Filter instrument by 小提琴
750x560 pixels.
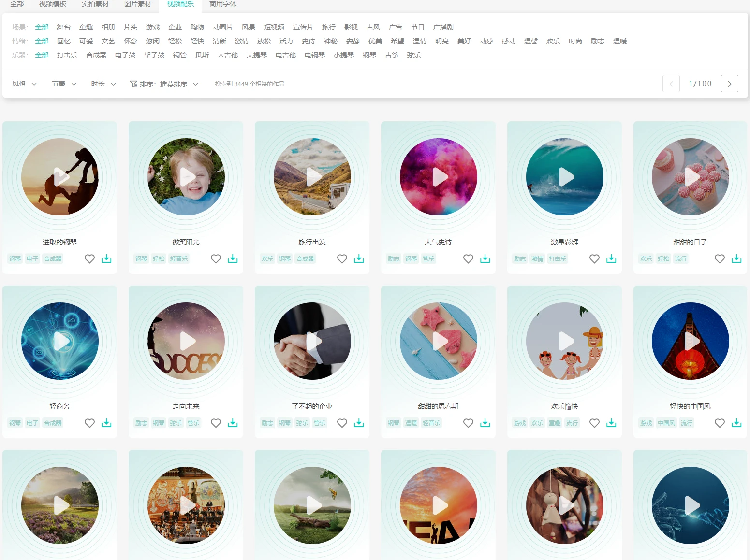pos(344,55)
